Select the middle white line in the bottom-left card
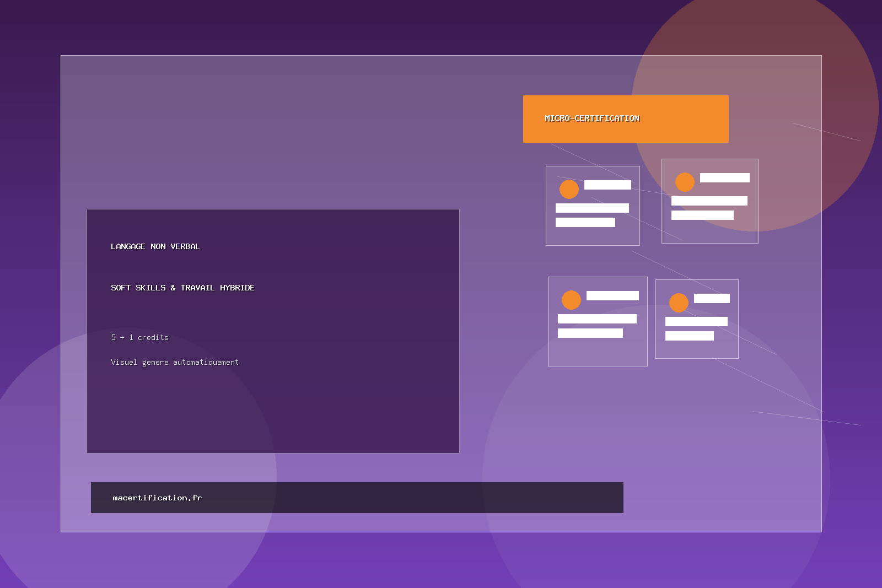The image size is (882, 588). click(x=597, y=319)
